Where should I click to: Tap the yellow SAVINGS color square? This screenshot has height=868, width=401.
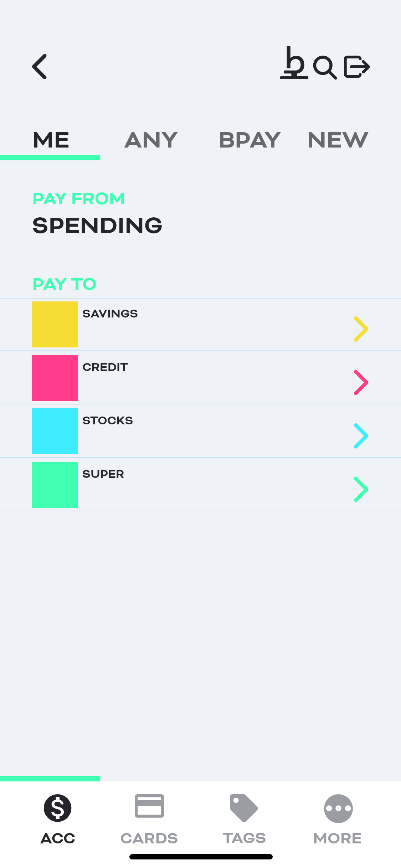[55, 324]
